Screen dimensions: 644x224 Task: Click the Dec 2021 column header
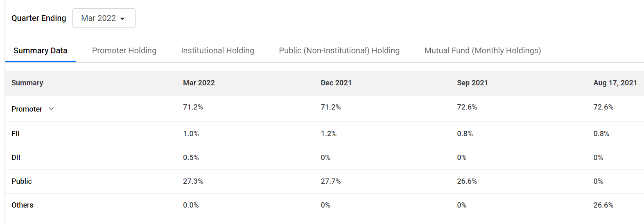click(336, 83)
